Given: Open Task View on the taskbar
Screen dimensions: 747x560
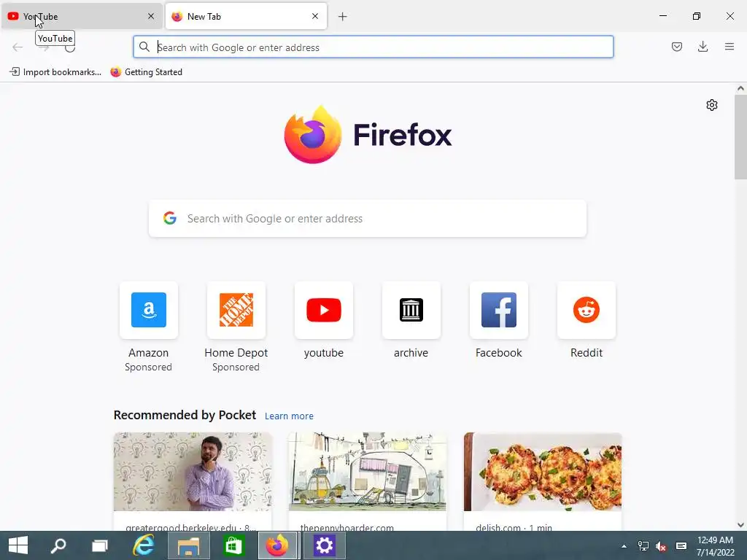Looking at the screenshot, I should [x=99, y=545].
